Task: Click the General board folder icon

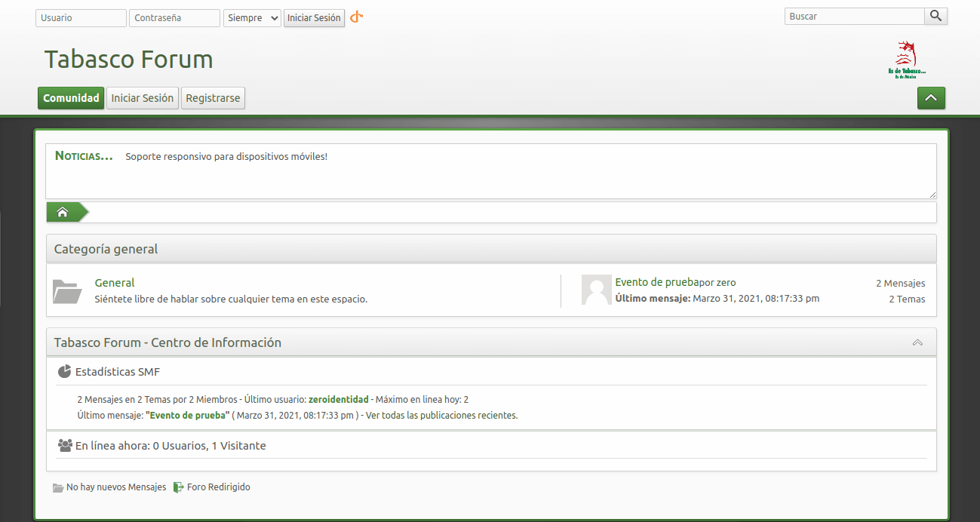Action: (67, 290)
